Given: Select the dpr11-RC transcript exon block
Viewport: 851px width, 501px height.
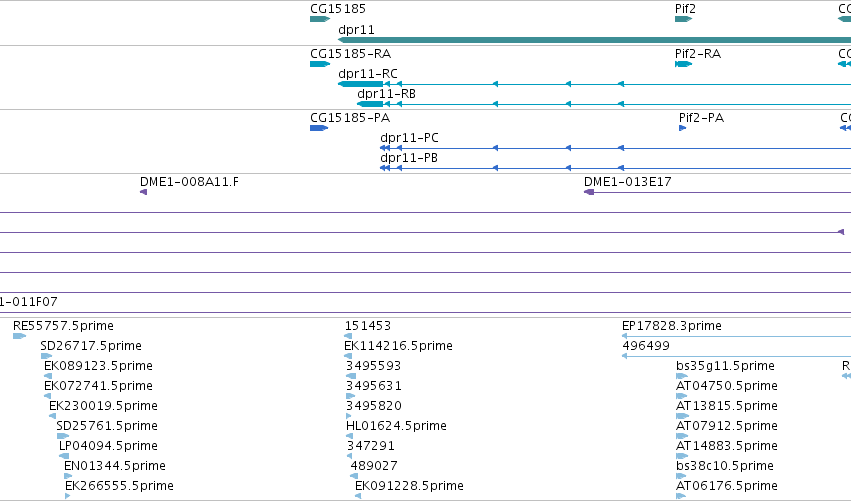Looking at the screenshot, I should (360, 84).
